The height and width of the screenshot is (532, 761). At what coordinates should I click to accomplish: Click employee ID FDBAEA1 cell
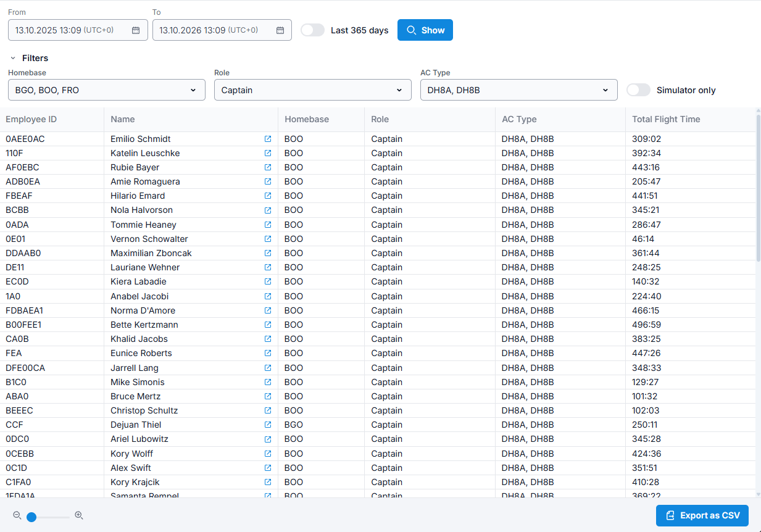(x=52, y=310)
